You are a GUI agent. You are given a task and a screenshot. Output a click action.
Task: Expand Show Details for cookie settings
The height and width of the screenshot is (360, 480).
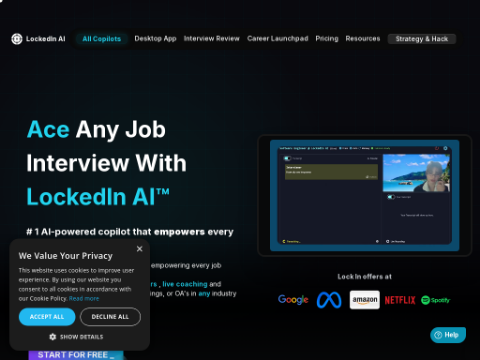pos(76,337)
